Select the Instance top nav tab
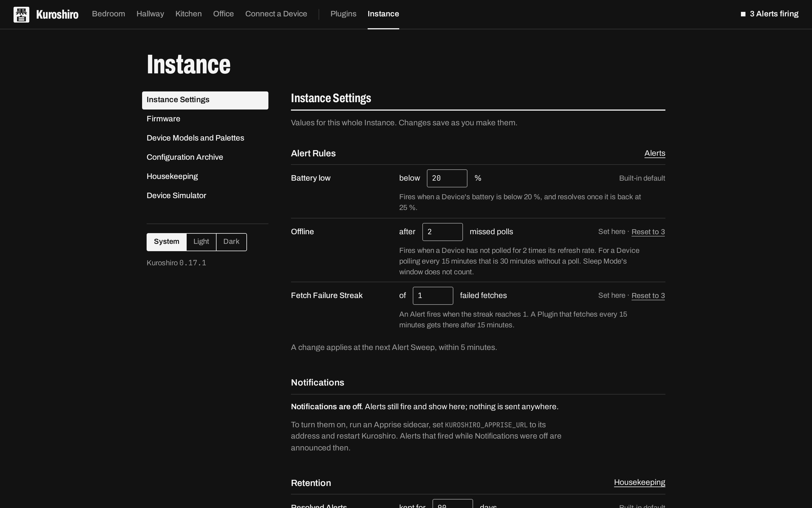Viewport: 812px width, 508px height. click(383, 14)
